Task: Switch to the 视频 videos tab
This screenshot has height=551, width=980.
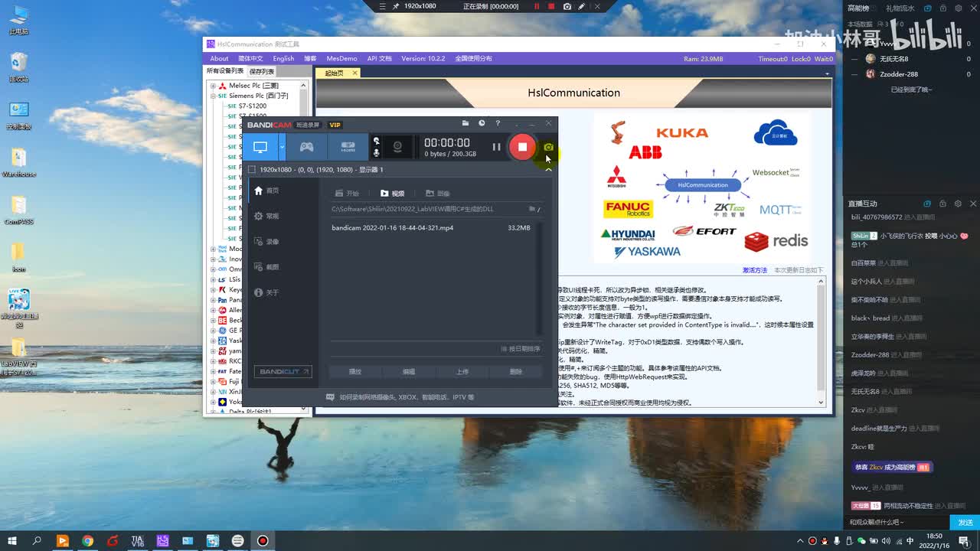Action: coord(393,194)
